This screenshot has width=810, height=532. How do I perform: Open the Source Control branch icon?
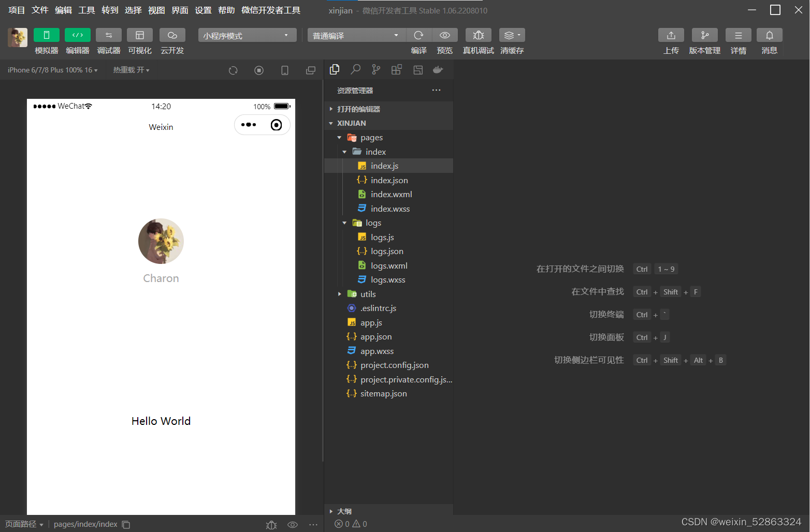[376, 69]
